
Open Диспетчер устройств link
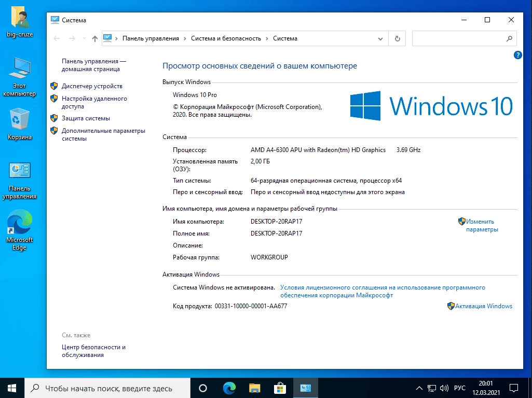click(x=92, y=86)
